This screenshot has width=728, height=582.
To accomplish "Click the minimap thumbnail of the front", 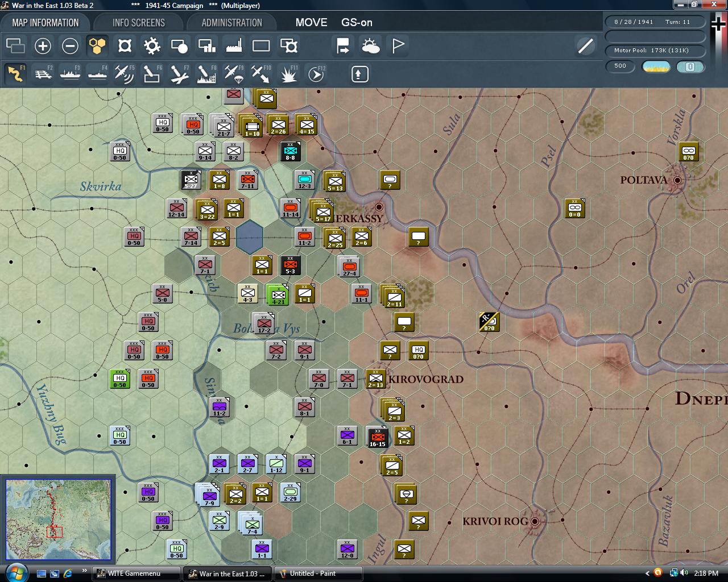I will [58, 519].
